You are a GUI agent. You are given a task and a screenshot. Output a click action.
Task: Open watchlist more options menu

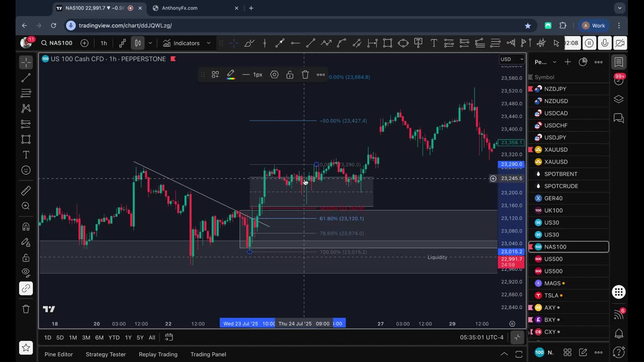pyautogui.click(x=599, y=62)
